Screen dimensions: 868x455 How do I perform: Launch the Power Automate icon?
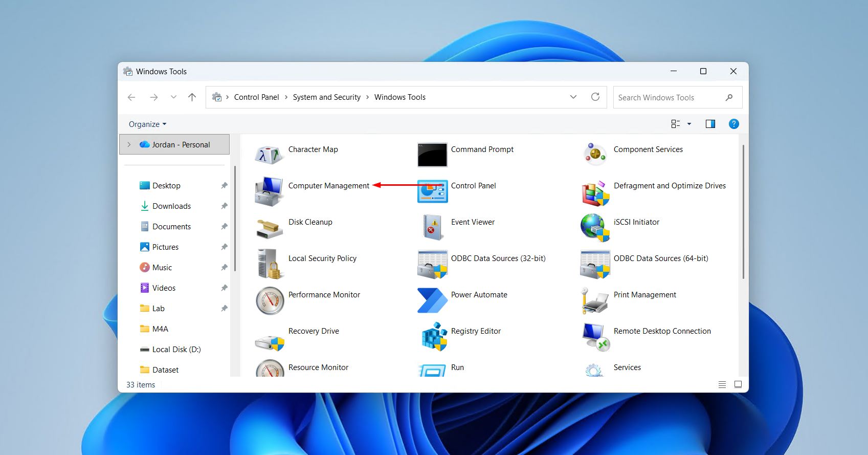(432, 300)
